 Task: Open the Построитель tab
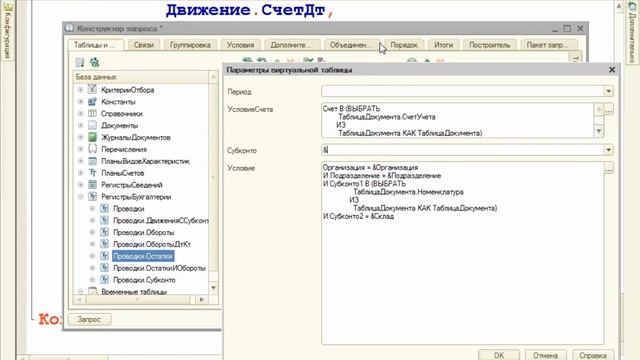[x=489, y=45]
